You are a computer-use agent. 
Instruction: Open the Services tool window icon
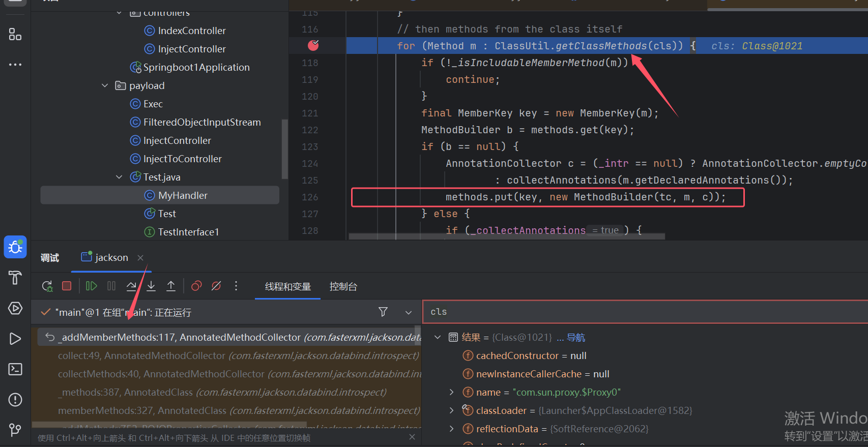tap(15, 308)
